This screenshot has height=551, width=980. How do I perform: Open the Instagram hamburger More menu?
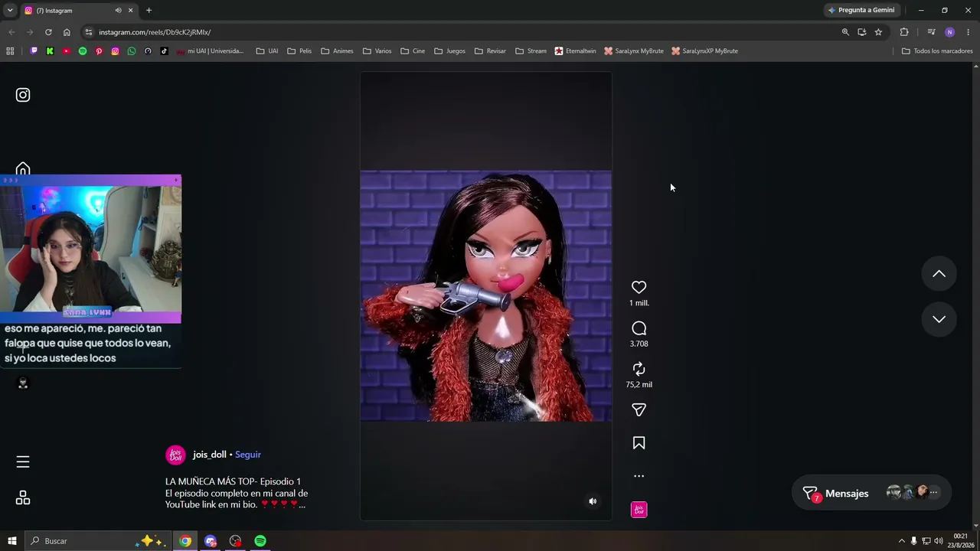[x=23, y=461]
